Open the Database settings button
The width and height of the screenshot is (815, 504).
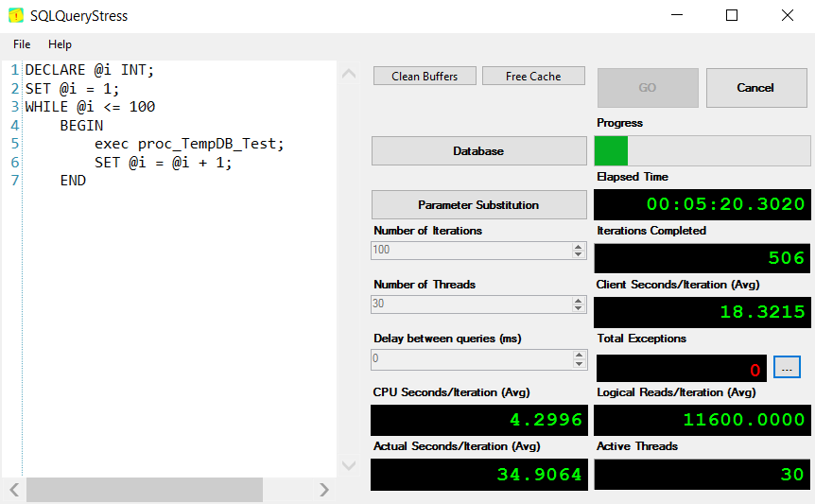click(478, 151)
